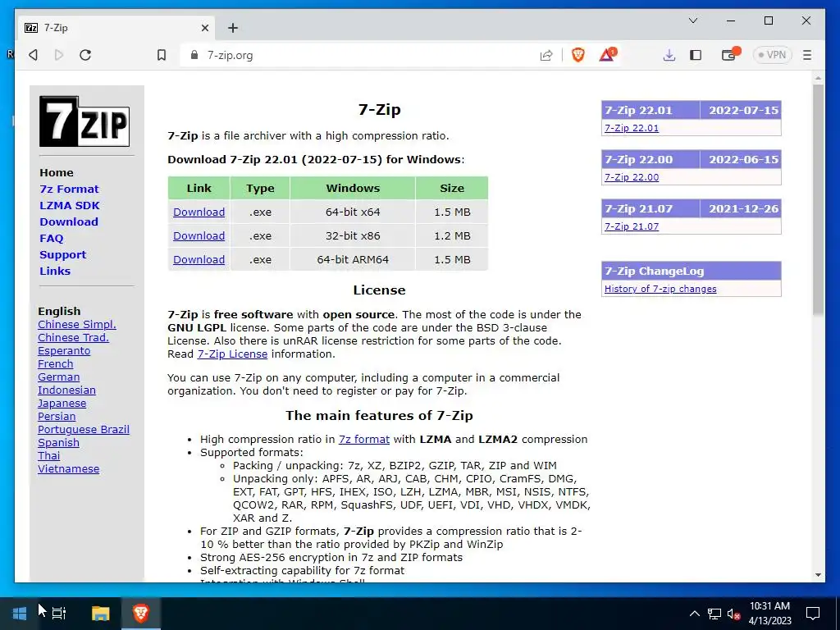Open the downloads arrow icon

669,55
